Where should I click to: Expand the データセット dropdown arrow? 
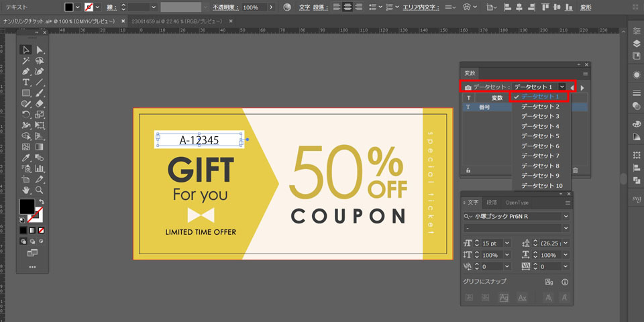point(562,87)
